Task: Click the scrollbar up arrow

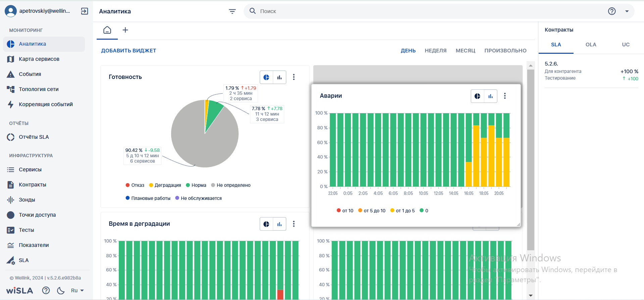Action: tap(531, 65)
